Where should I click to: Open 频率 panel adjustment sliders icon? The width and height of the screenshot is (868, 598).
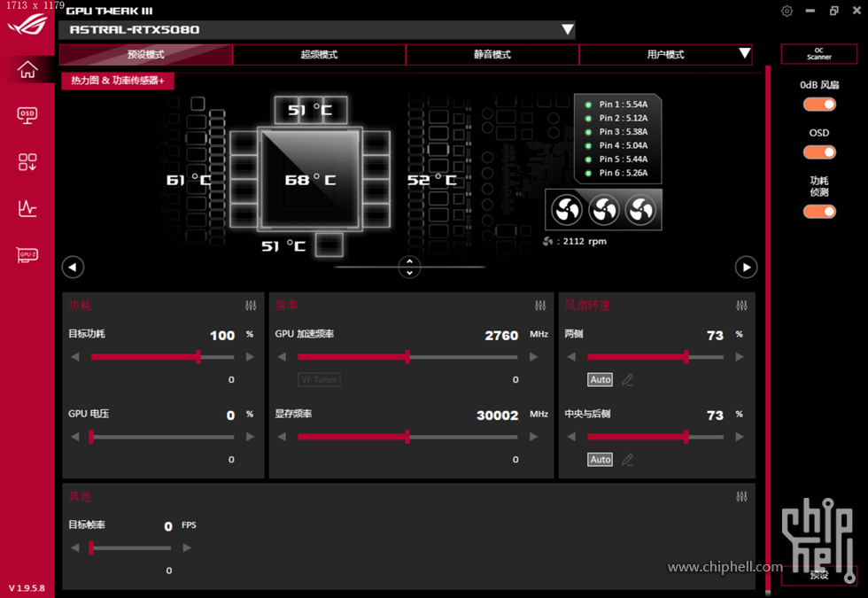pos(540,306)
